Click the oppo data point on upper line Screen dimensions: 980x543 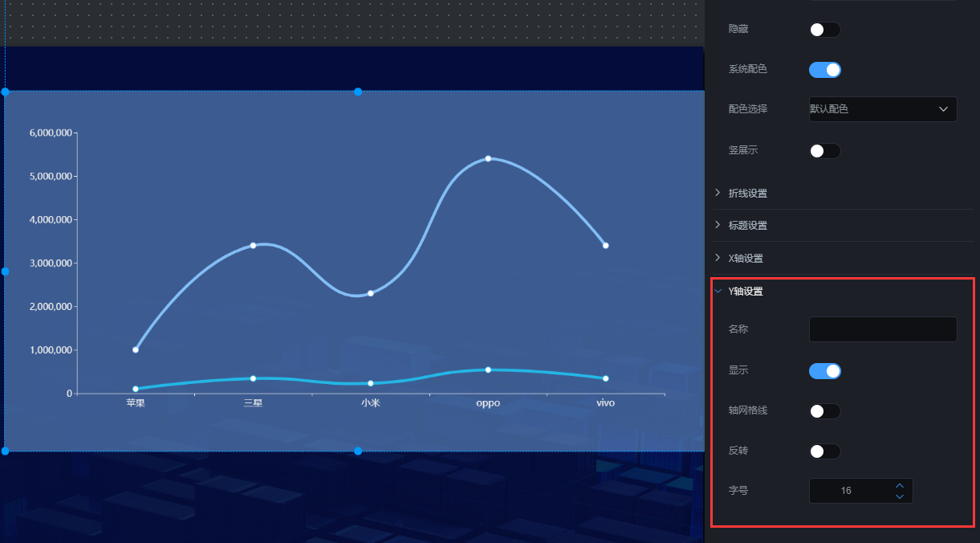pyautogui.click(x=488, y=158)
